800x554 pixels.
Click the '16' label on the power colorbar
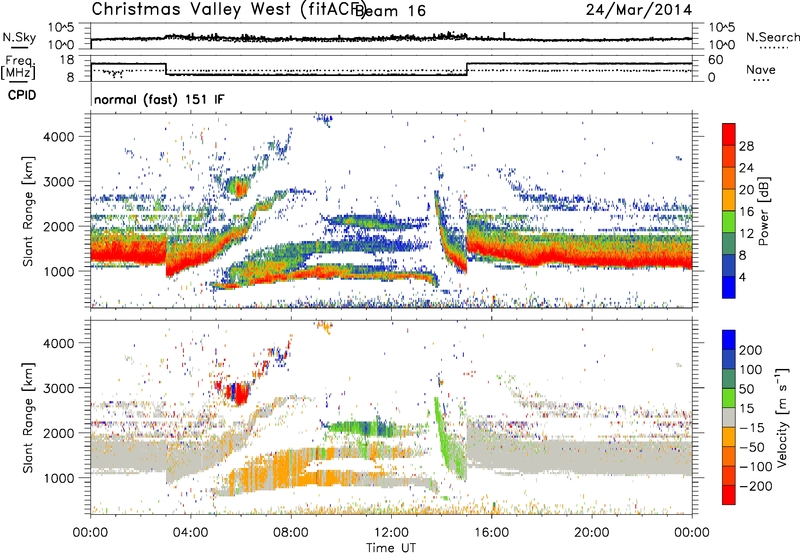(x=746, y=212)
